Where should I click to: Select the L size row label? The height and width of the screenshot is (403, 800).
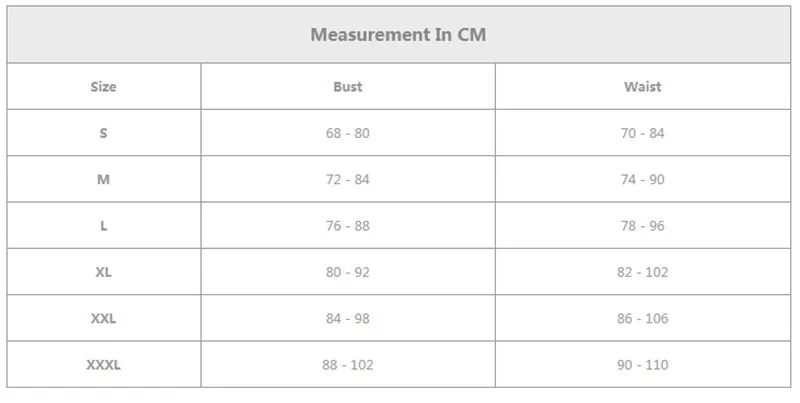[103, 226]
